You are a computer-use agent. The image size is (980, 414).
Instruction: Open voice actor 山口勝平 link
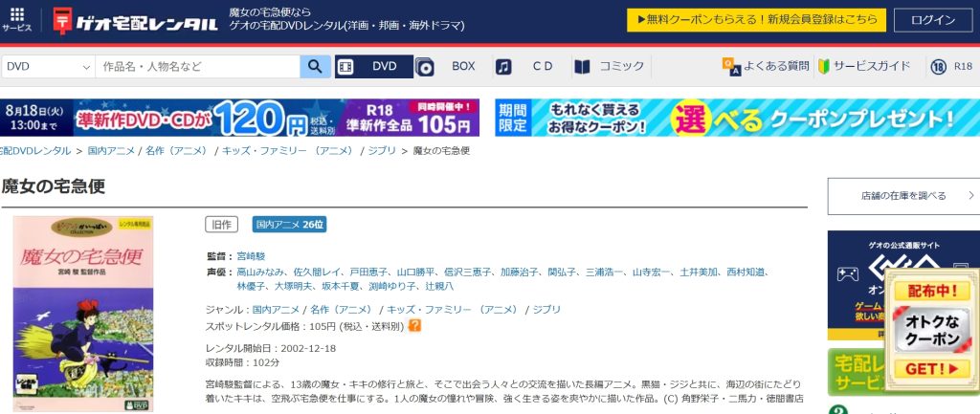click(x=413, y=272)
